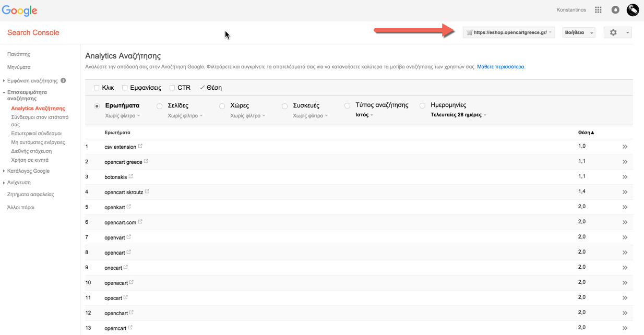
Task: Open the external link icon next to openvart
Action: click(x=129, y=237)
